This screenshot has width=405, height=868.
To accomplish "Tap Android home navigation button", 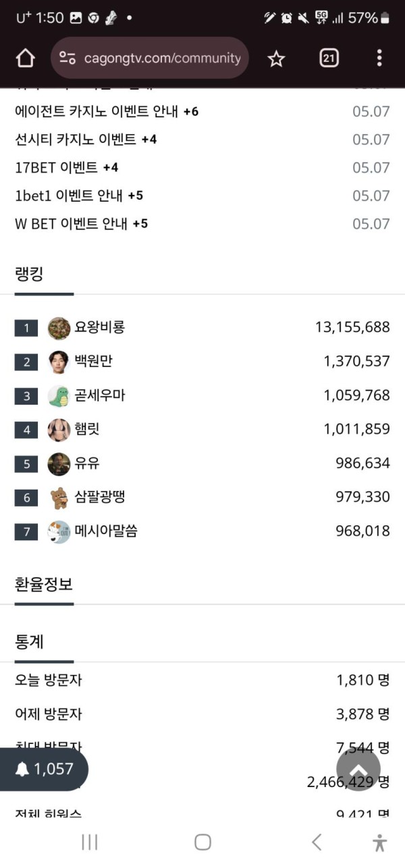I will tap(202, 842).
